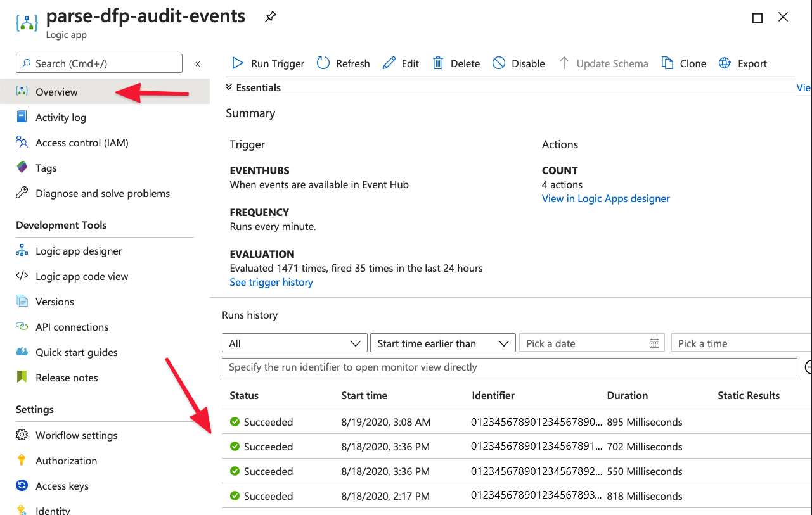
Task: Open View in Logic Apps designer link
Action: [605, 198]
